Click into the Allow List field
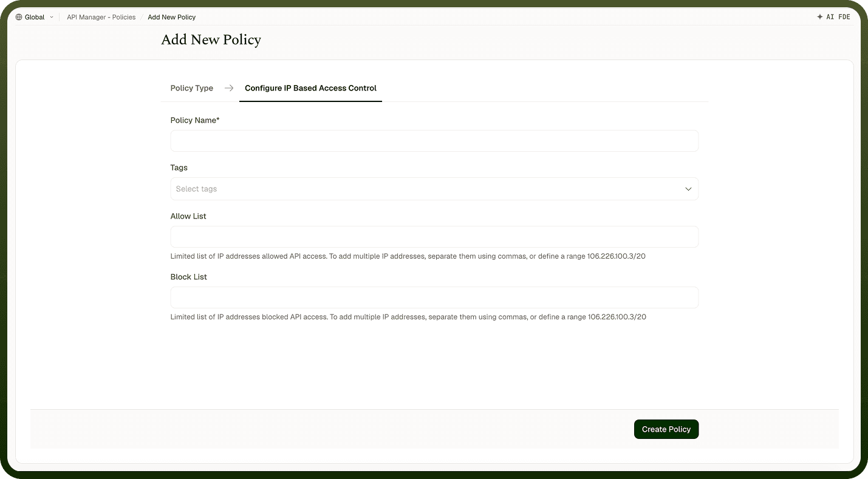868x479 pixels. (x=434, y=237)
